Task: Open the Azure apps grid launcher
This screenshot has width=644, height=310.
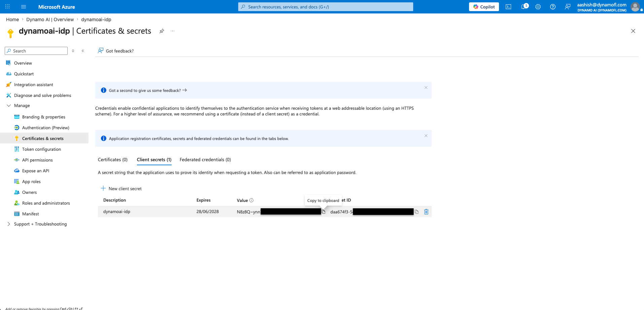Action: [7, 7]
